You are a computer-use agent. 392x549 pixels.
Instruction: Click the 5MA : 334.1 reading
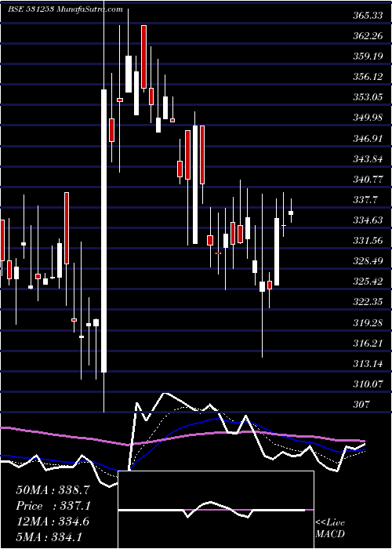(49, 537)
